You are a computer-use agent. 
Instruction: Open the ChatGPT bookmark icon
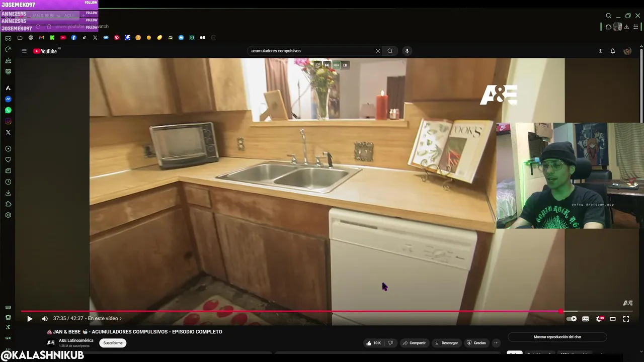31,38
